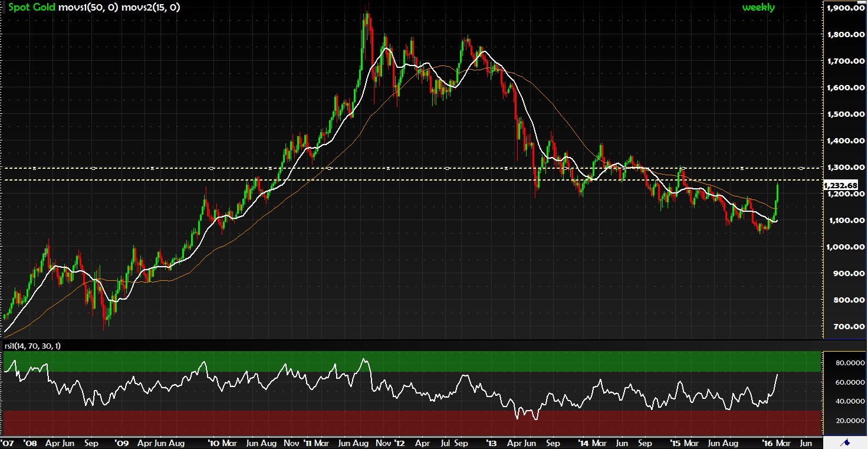Click the blue drawing tool icon in bottom-right corner
The height and width of the screenshot is (449, 868).
(846, 442)
